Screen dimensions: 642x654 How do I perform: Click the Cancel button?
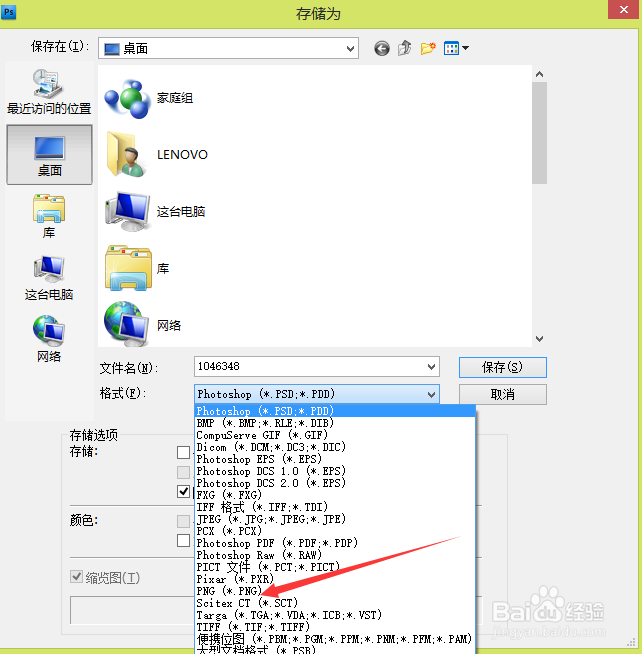coord(503,395)
